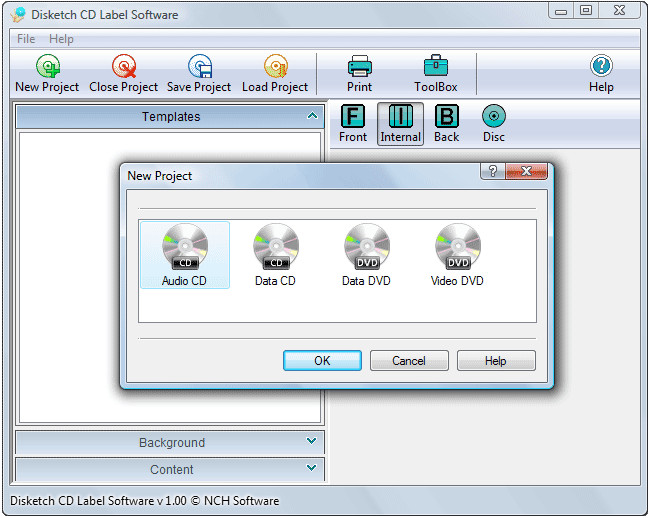The height and width of the screenshot is (518, 649).
Task: Choose the Data CD project type
Action: [x=275, y=255]
